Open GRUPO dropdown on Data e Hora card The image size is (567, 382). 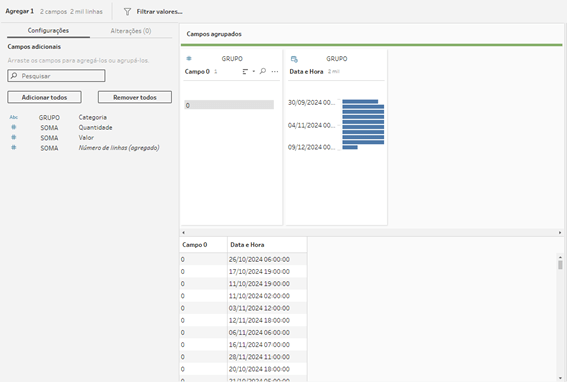[337, 59]
